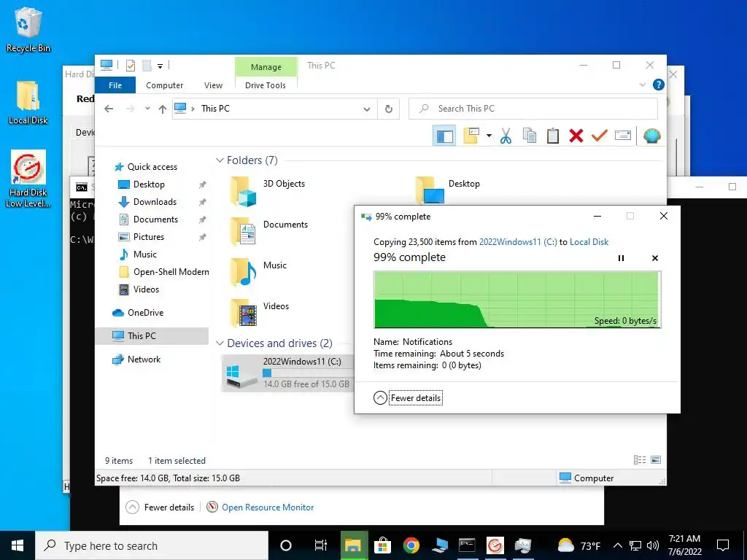Select Downloads in the navigation pane
747x560 pixels.
coord(155,202)
